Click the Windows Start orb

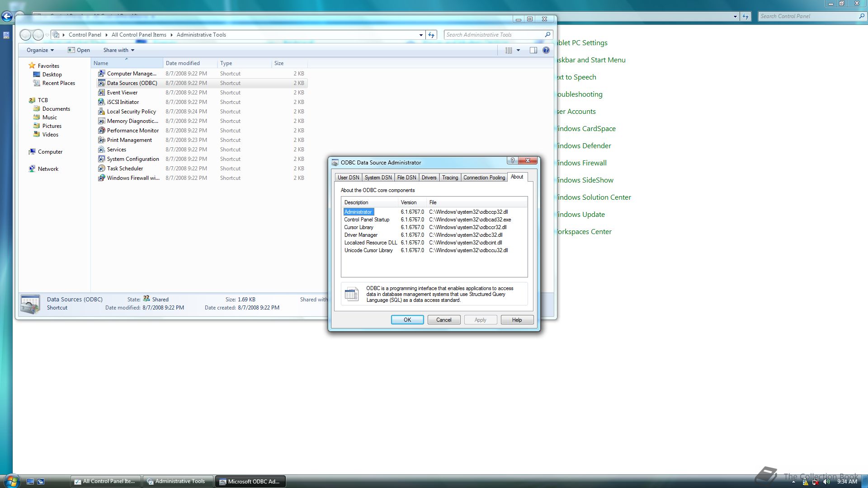pos(11,481)
